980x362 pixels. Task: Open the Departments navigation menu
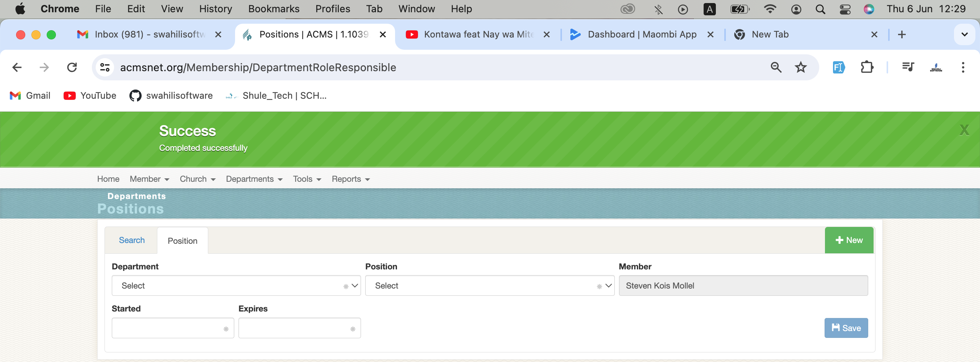click(x=254, y=179)
